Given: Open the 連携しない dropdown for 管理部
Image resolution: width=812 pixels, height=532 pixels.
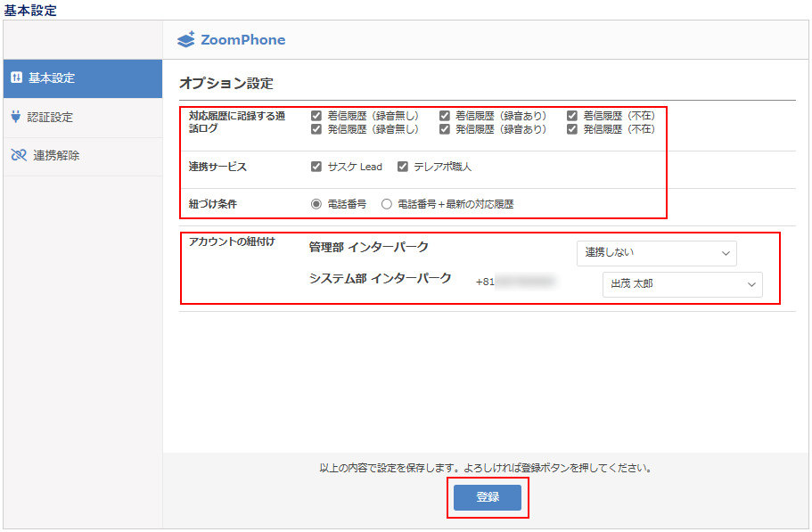Looking at the screenshot, I should [657, 253].
